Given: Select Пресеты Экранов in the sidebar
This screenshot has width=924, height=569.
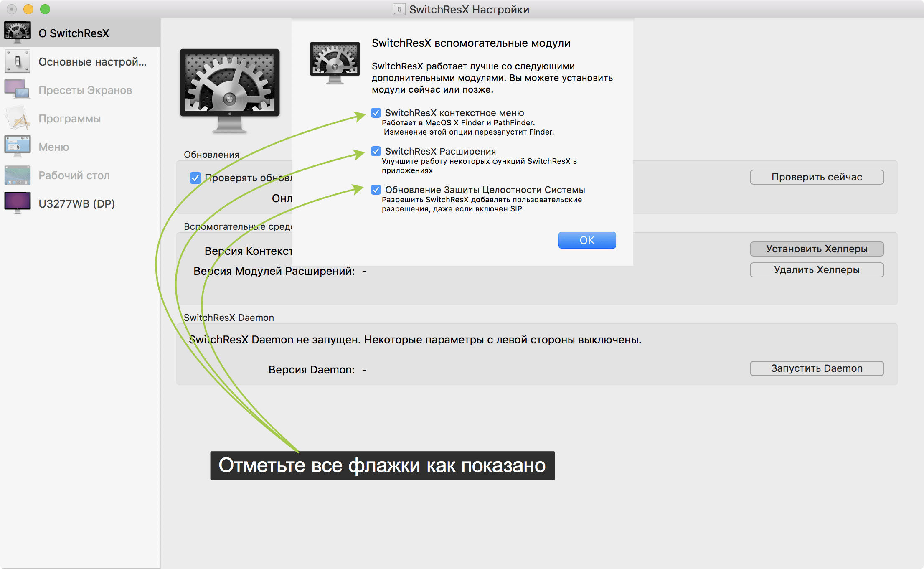Looking at the screenshot, I should 80,90.
